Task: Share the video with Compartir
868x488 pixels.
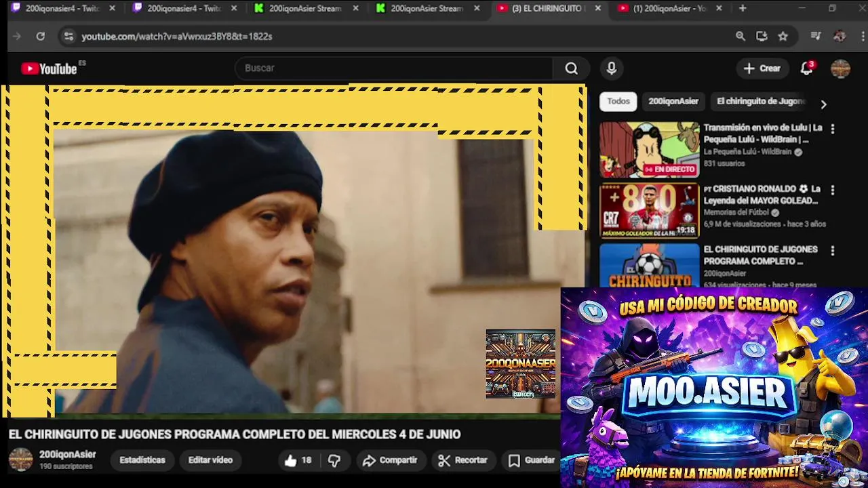Action: 390,460
